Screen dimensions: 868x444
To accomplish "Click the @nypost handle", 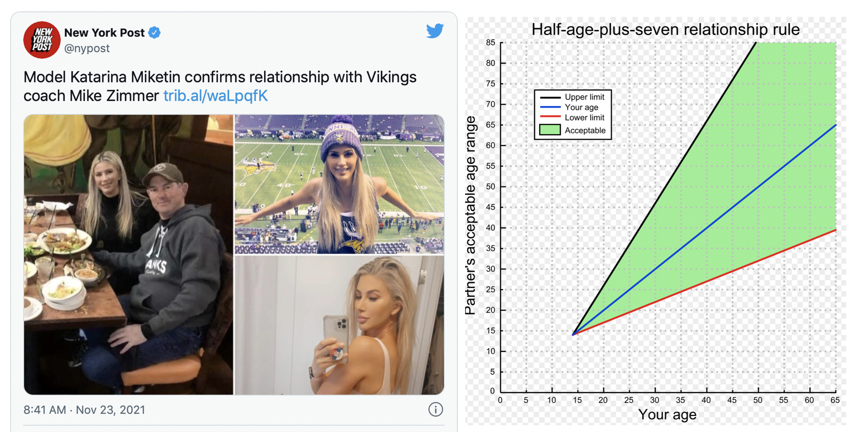I will point(87,48).
